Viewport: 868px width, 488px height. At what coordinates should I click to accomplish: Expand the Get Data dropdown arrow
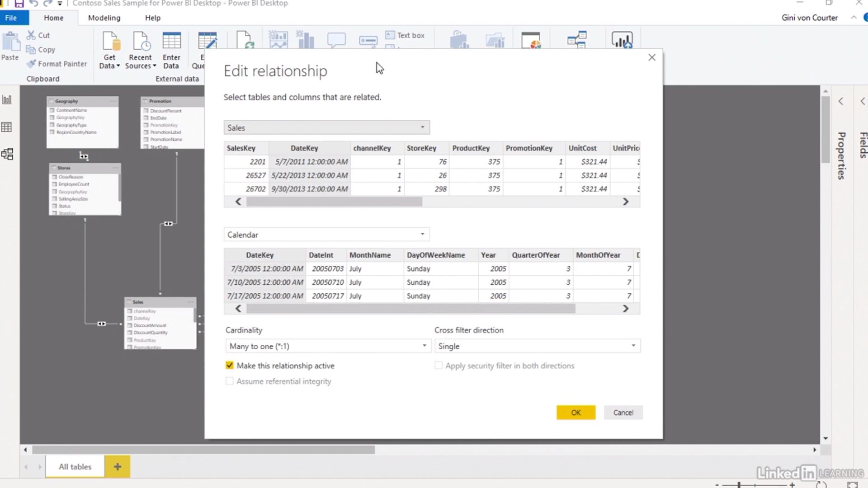coord(118,66)
